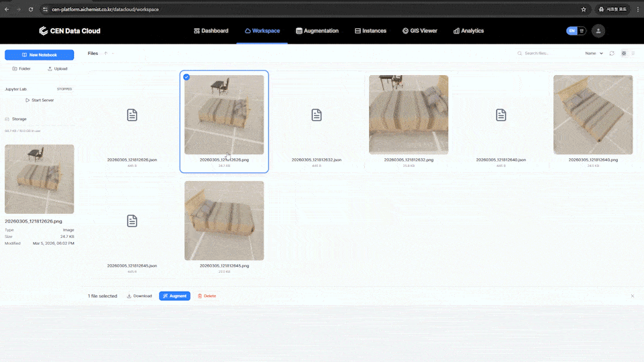
Task: Uncheck the selected 20260305_121812626.png checkmark
Action: click(186, 77)
